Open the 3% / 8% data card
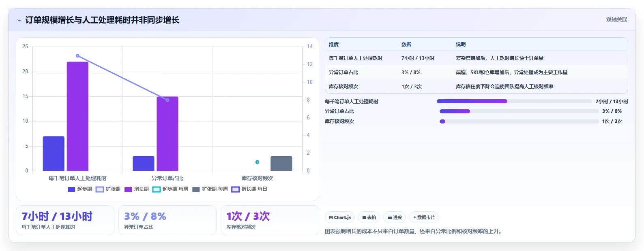Screen dimensions: 644x251 tap(167, 220)
